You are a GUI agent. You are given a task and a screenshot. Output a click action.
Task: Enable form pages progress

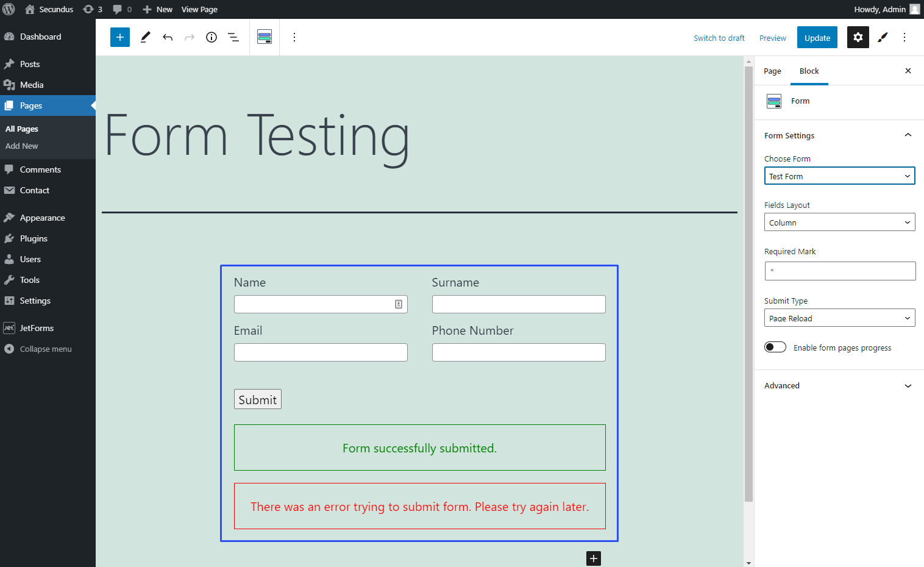coord(775,346)
